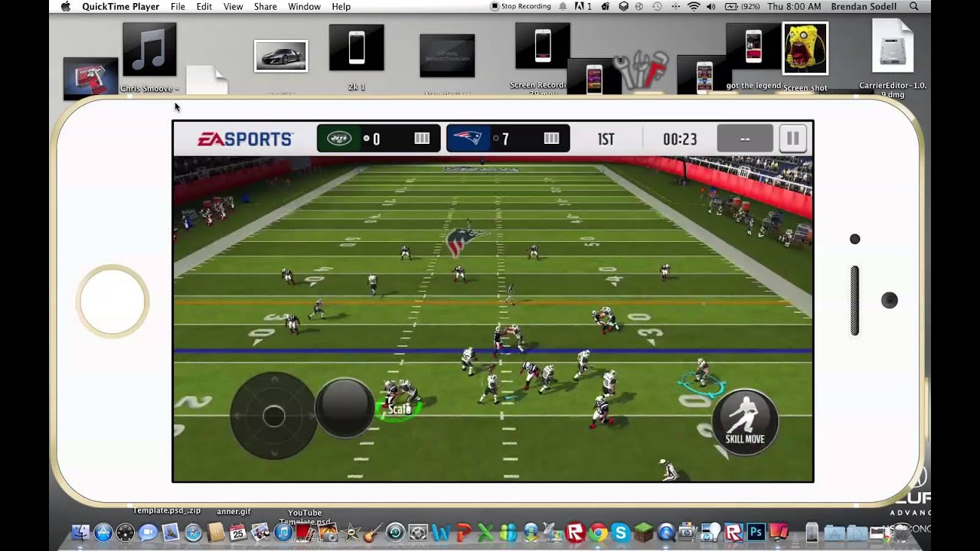This screenshot has height=551, width=980.
Task: Click the Time Machine menu bar icon
Action: [x=656, y=6]
